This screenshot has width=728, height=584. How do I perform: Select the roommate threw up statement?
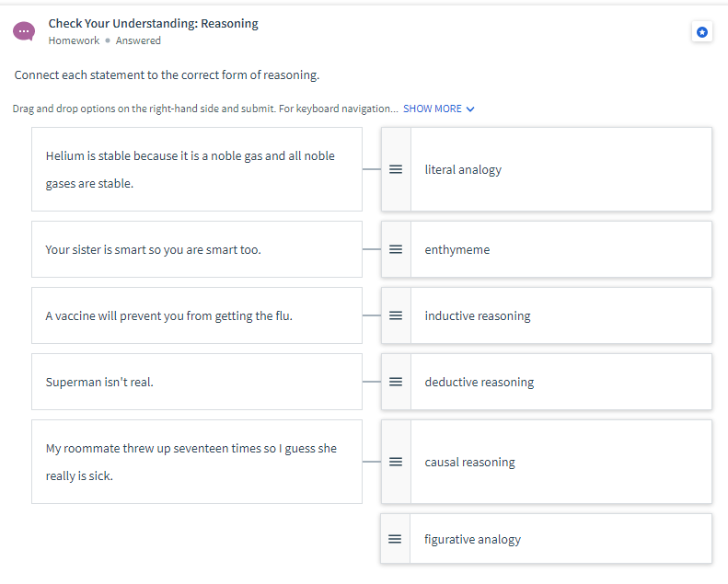(x=196, y=462)
